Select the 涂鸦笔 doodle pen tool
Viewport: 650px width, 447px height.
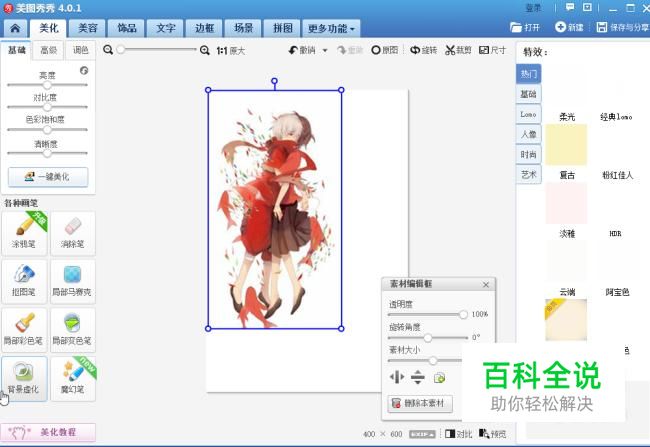pos(24,233)
